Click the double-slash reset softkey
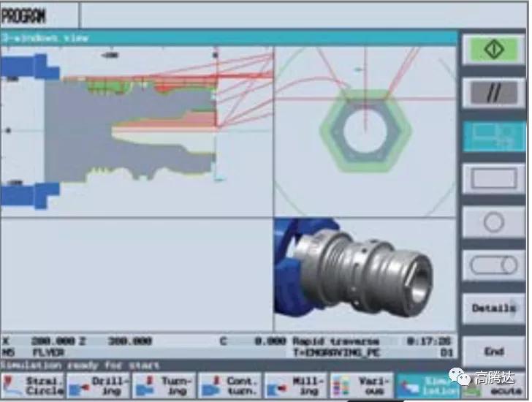The image size is (532, 402). (495, 93)
